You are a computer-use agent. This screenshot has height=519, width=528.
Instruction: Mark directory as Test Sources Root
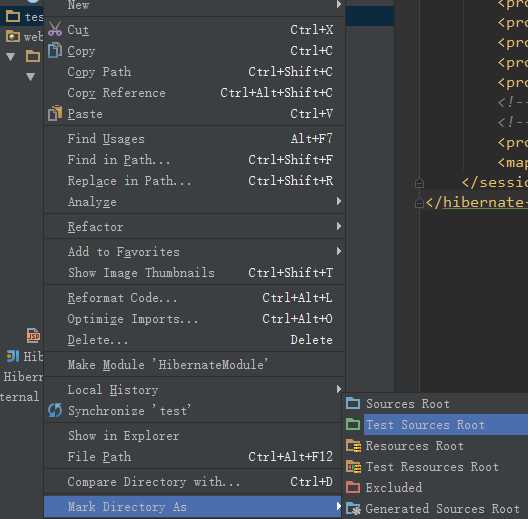tap(436, 424)
